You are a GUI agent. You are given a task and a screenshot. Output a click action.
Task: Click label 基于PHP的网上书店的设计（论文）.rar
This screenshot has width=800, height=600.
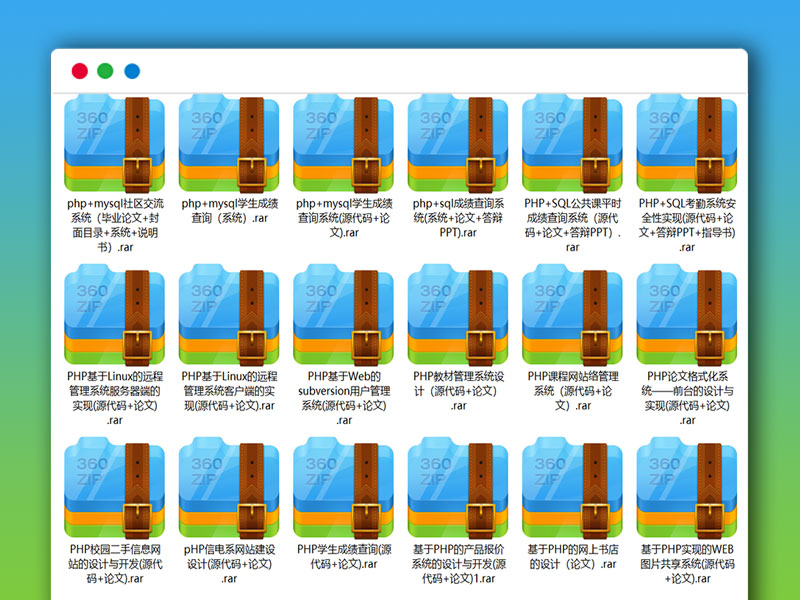572,557
